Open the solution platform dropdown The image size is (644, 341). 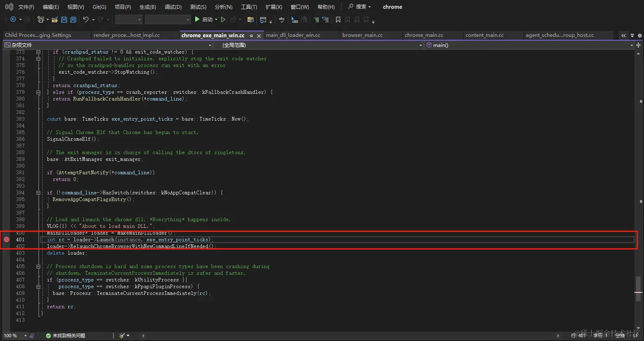tap(168, 20)
